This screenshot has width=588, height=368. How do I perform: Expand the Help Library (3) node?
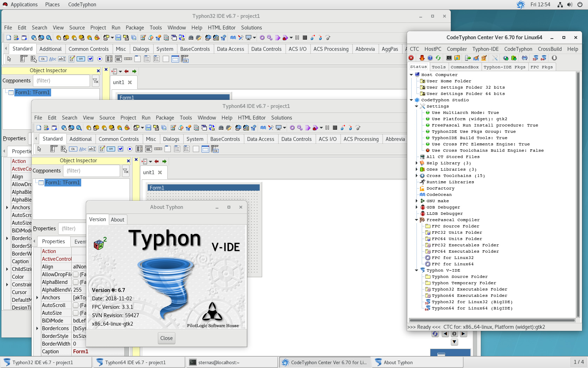click(x=416, y=163)
